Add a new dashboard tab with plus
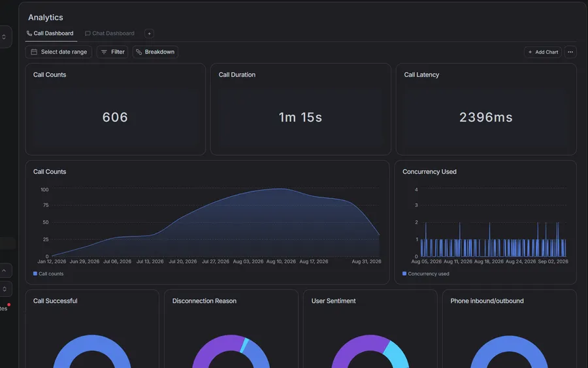The image size is (588, 368). pos(149,34)
